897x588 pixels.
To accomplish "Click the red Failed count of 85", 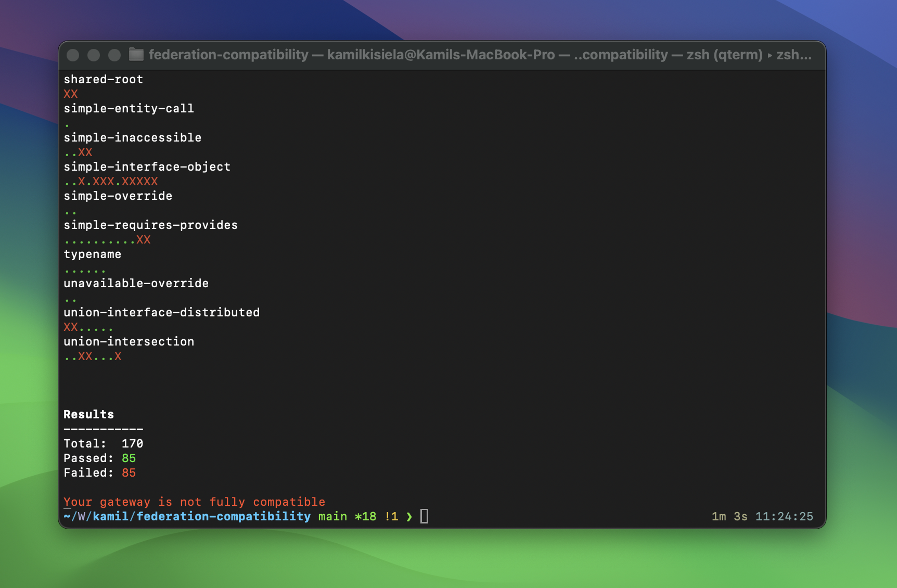I will pyautogui.click(x=129, y=472).
